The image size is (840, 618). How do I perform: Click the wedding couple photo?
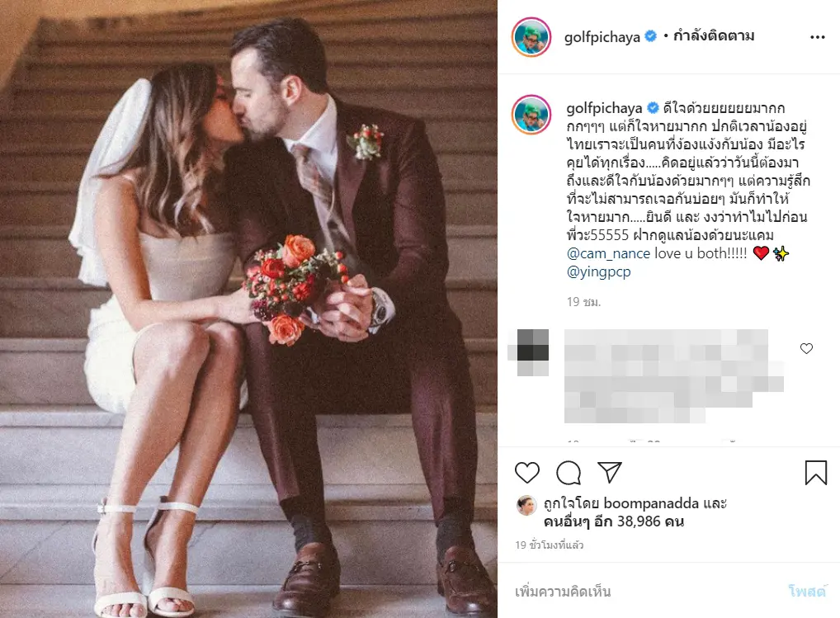(248, 309)
